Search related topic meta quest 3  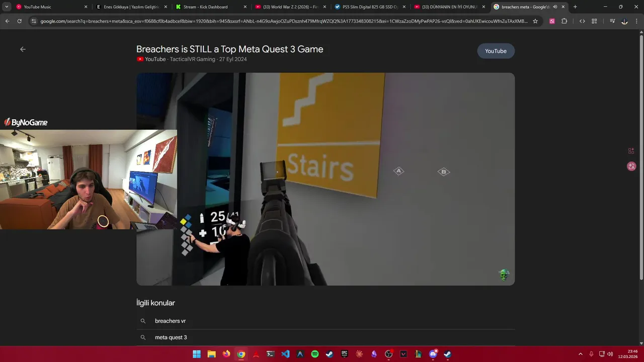tap(171, 337)
